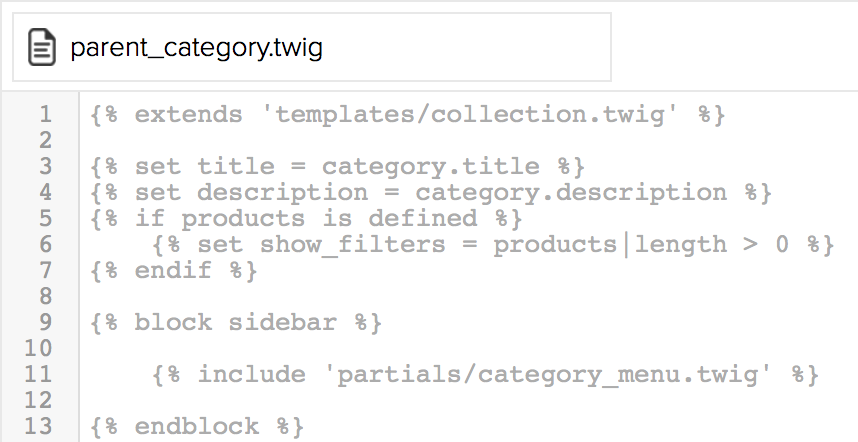
Task: Click the category.description text on line 4
Action: click(x=571, y=193)
